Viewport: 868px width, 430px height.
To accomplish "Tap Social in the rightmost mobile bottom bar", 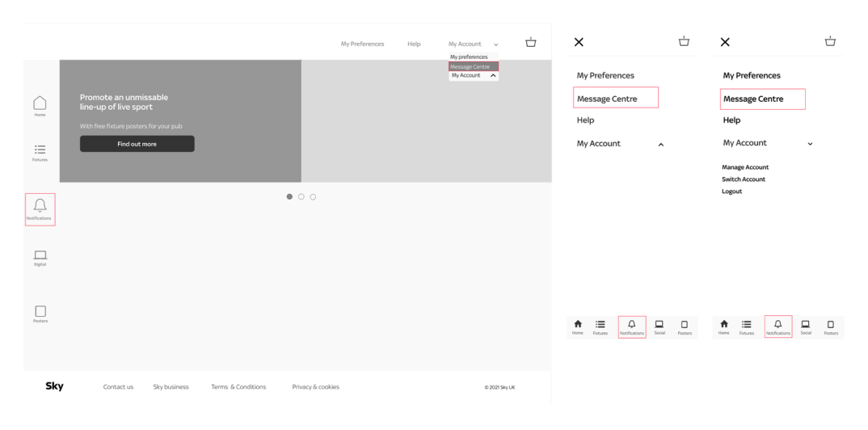I will click(806, 327).
